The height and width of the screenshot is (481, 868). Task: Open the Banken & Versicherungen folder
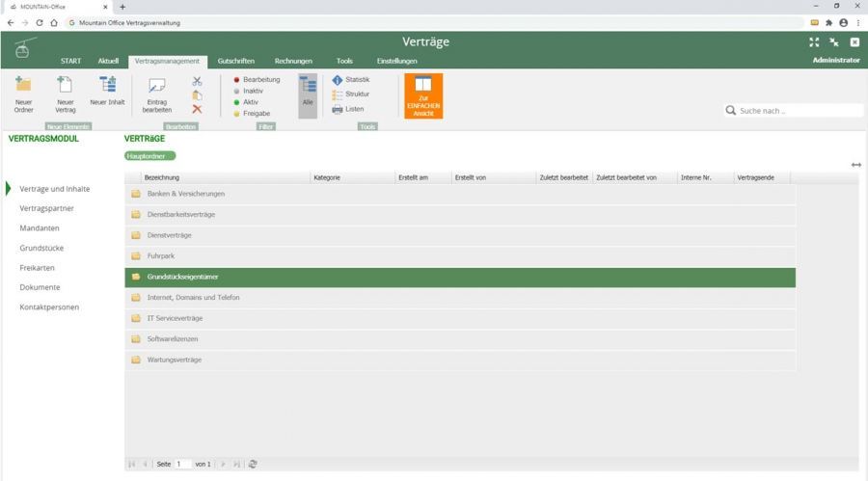185,195
